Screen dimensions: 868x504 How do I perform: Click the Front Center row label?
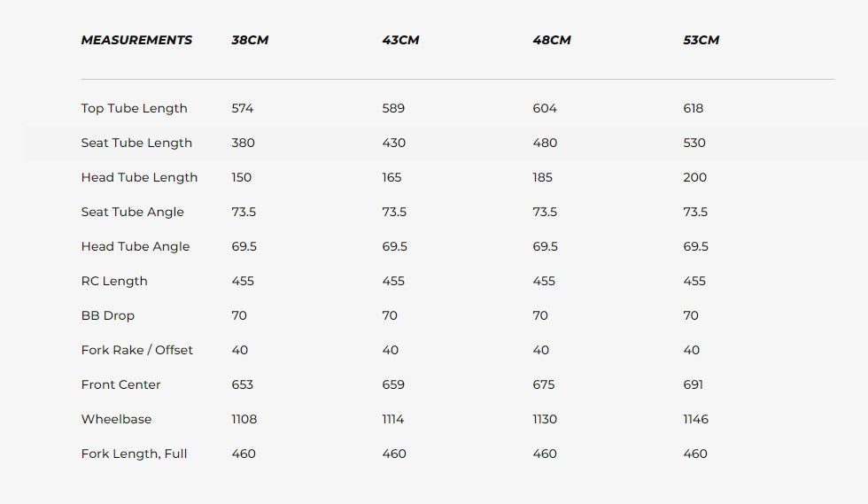(x=121, y=384)
